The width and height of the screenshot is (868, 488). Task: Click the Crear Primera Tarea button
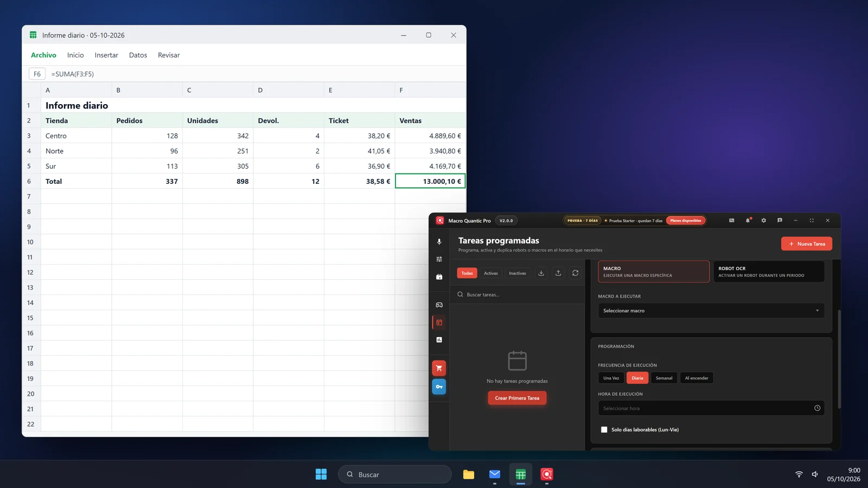[517, 398]
